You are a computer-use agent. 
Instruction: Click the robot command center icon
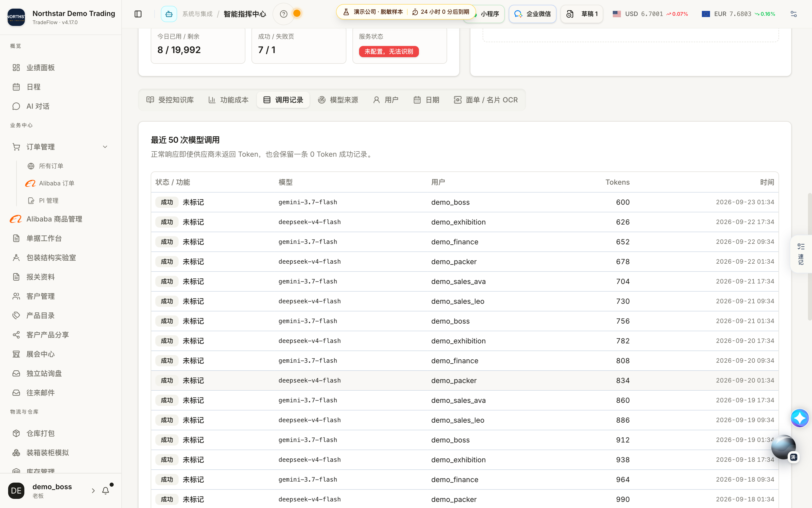[169, 14]
